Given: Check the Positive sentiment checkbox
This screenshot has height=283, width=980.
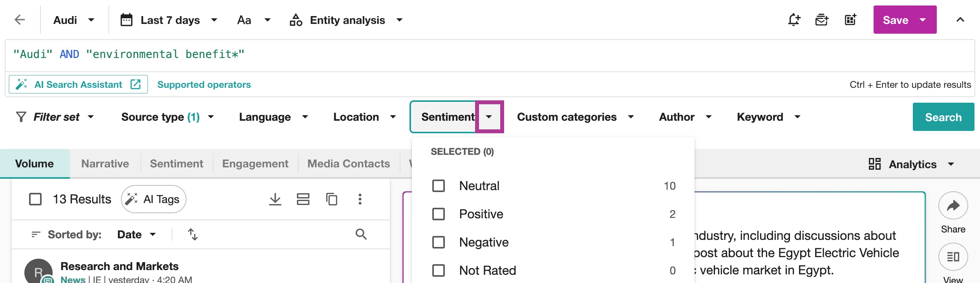Looking at the screenshot, I should coord(439,214).
